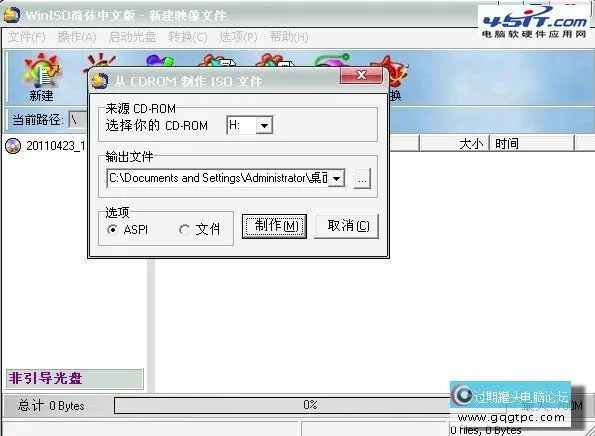Open the 启动光盘 menu
The width and height of the screenshot is (595, 436).
click(x=132, y=37)
